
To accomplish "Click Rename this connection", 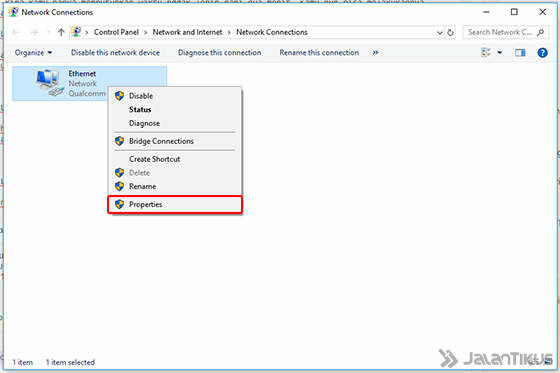I will (x=319, y=53).
